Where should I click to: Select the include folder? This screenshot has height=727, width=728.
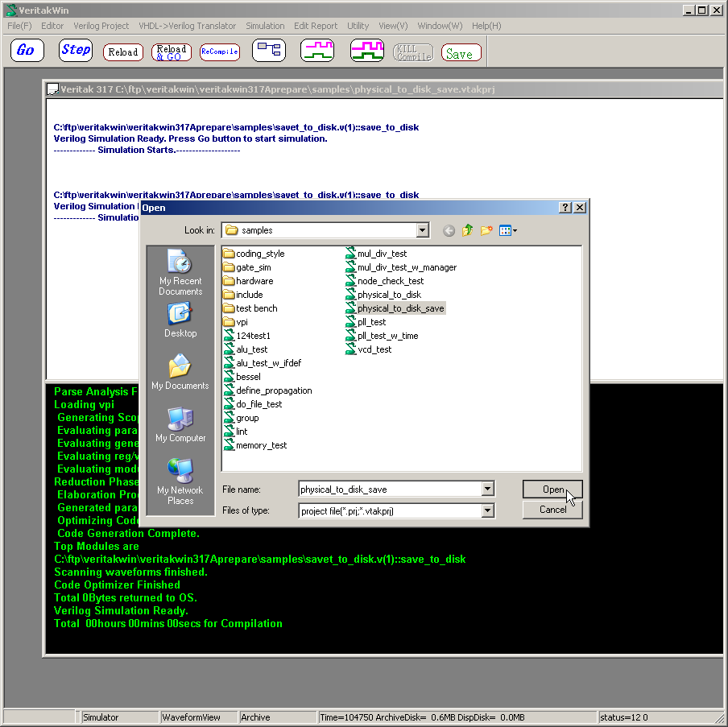(243, 295)
